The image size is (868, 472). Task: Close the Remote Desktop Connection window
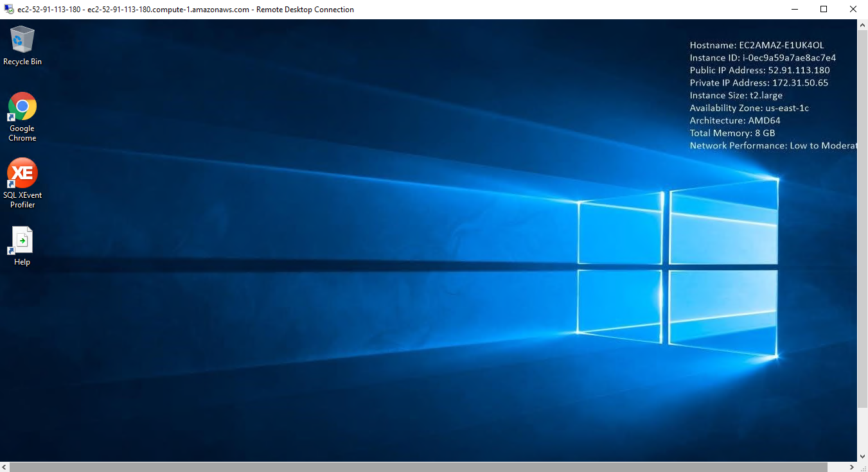(x=853, y=10)
